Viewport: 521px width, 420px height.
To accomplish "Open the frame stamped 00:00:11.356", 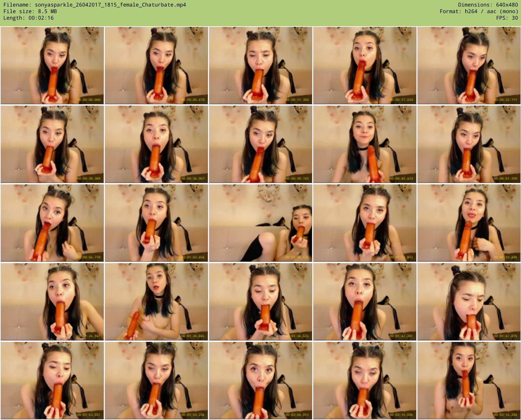I will click(260, 66).
